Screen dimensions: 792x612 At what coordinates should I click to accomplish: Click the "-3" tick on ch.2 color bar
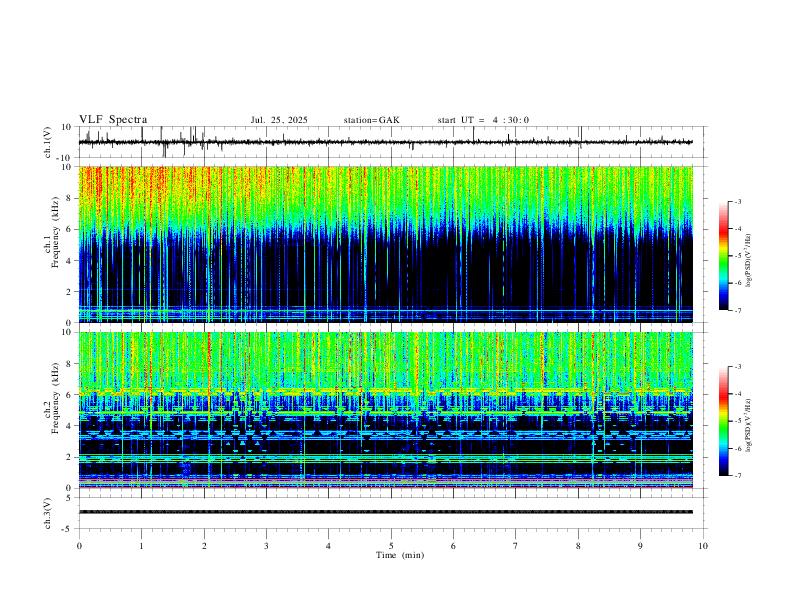coord(737,367)
